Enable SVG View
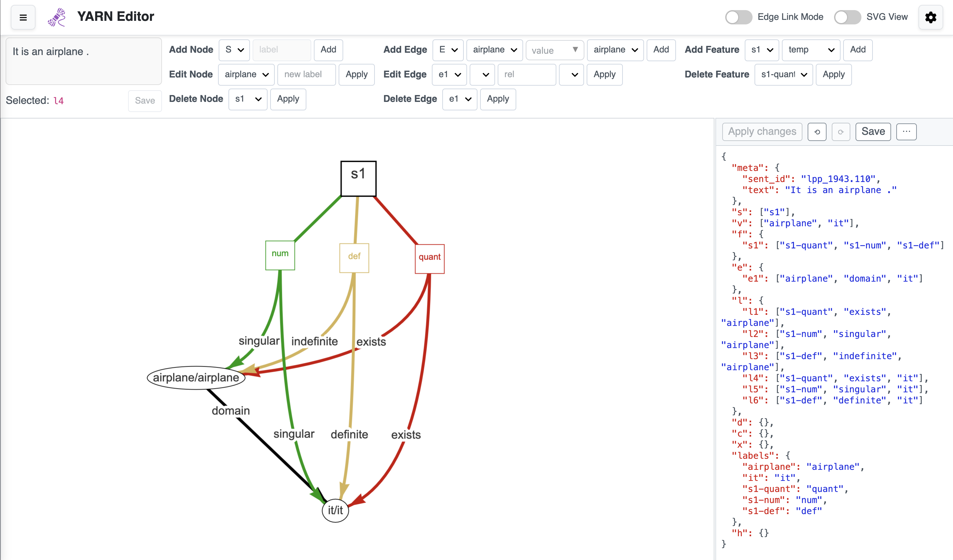 [x=847, y=17]
